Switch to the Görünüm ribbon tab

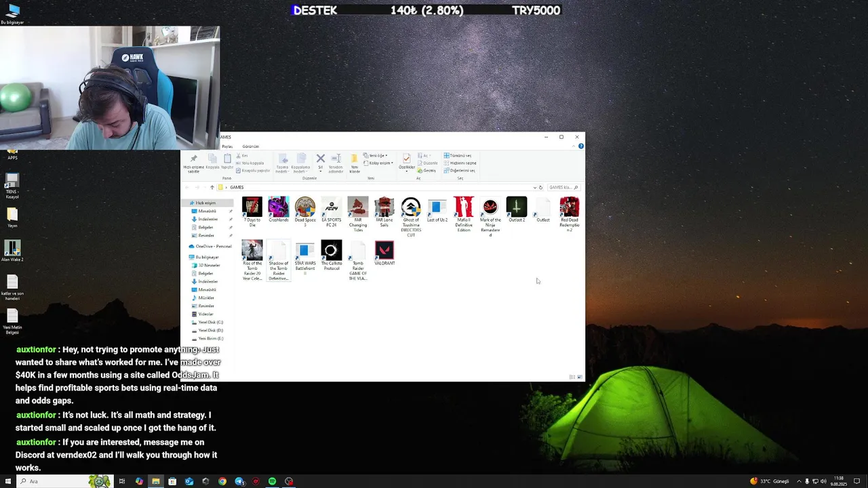pyautogui.click(x=251, y=146)
